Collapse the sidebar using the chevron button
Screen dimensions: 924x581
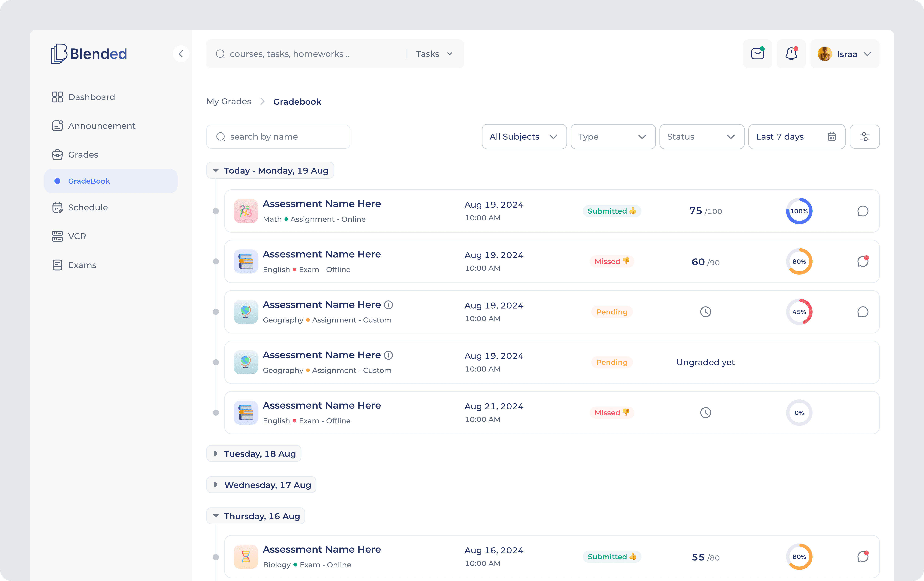click(x=181, y=54)
